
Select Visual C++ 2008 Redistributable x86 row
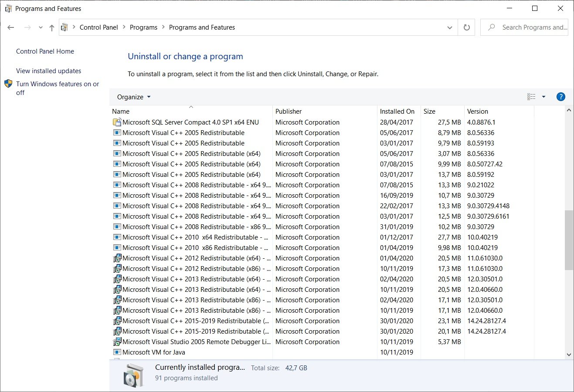(x=322, y=227)
